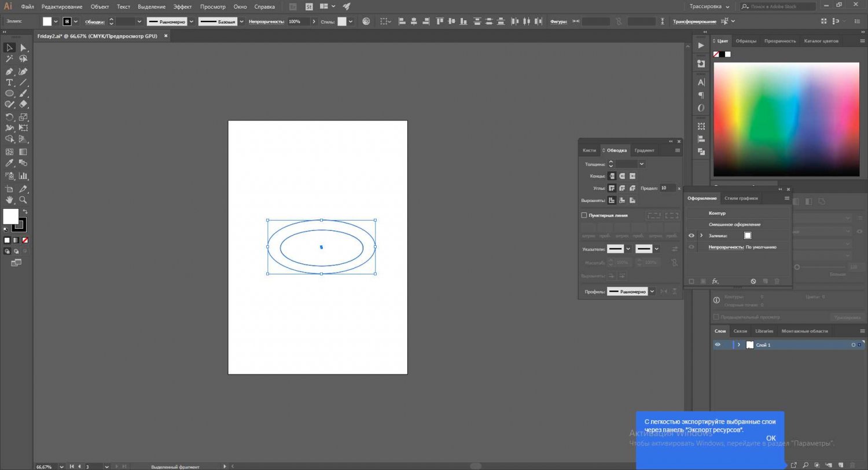Select the Ellipse tool
868x470 pixels.
point(10,94)
